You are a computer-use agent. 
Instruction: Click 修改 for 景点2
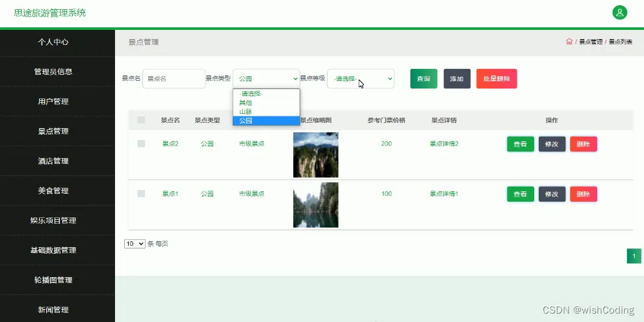[552, 144]
